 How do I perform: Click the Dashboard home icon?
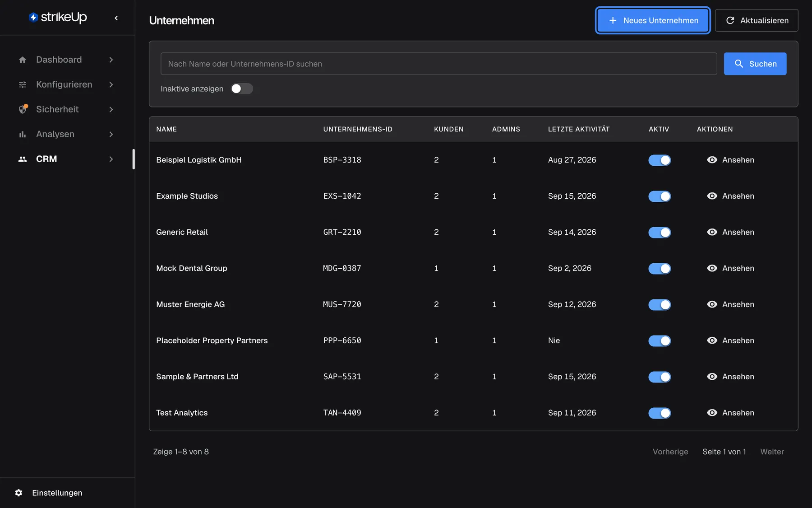tap(23, 60)
